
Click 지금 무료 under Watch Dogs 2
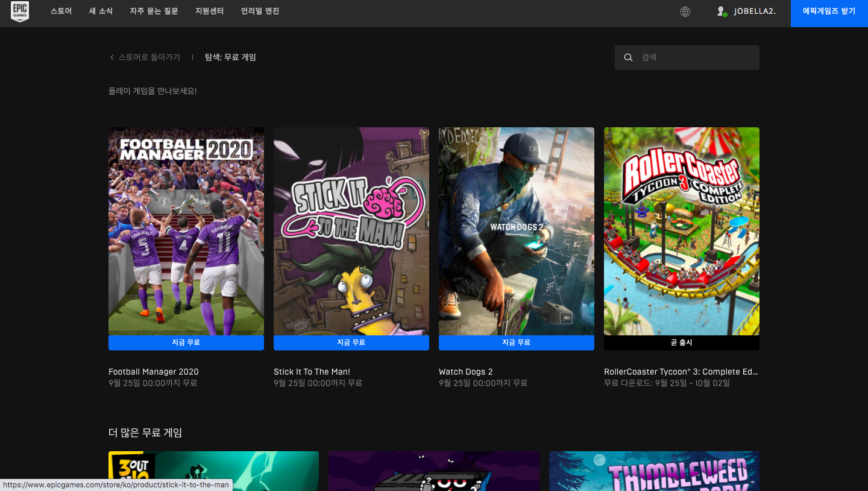click(x=517, y=343)
